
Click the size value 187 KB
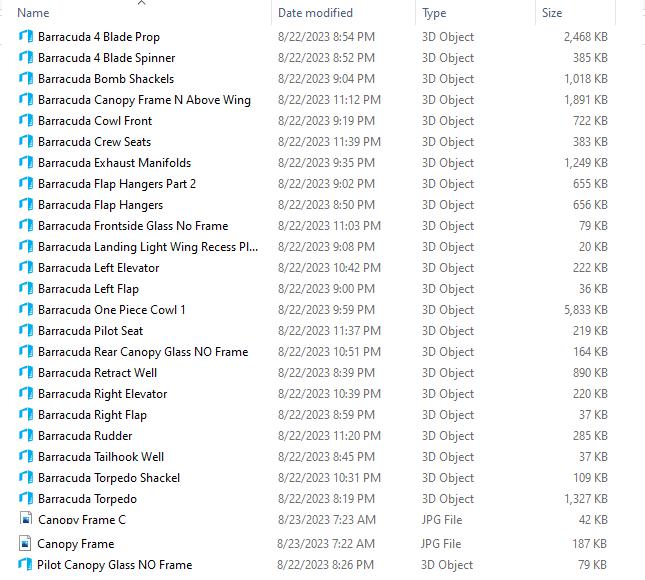[x=589, y=544]
